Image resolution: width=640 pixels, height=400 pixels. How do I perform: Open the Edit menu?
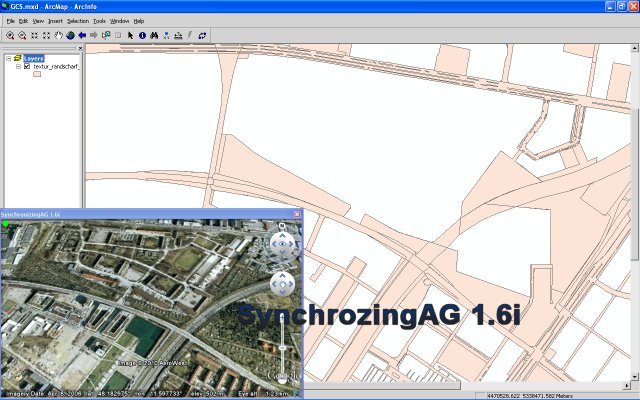point(23,21)
